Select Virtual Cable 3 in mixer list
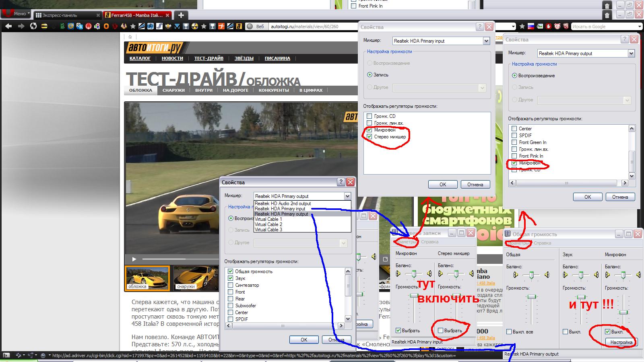Screen dimensions: 644x362 click(x=268, y=230)
